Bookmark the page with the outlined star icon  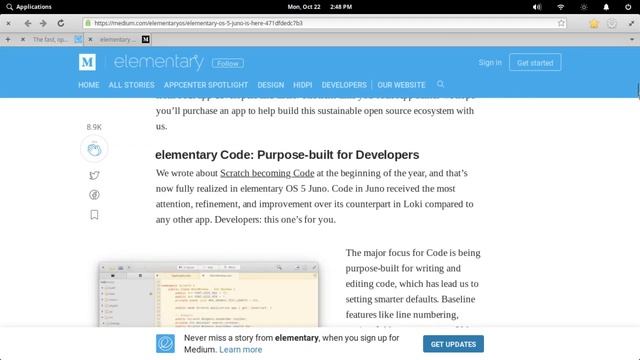[x=561, y=23]
